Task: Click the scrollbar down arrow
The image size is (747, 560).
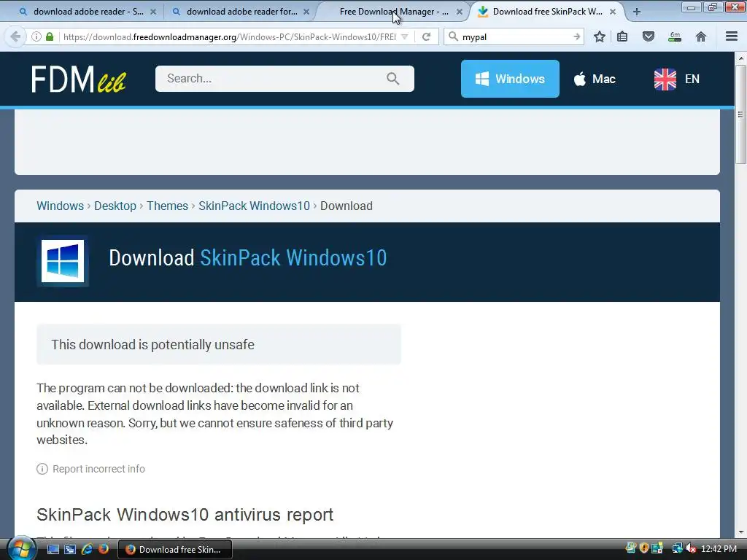Action: point(740,532)
